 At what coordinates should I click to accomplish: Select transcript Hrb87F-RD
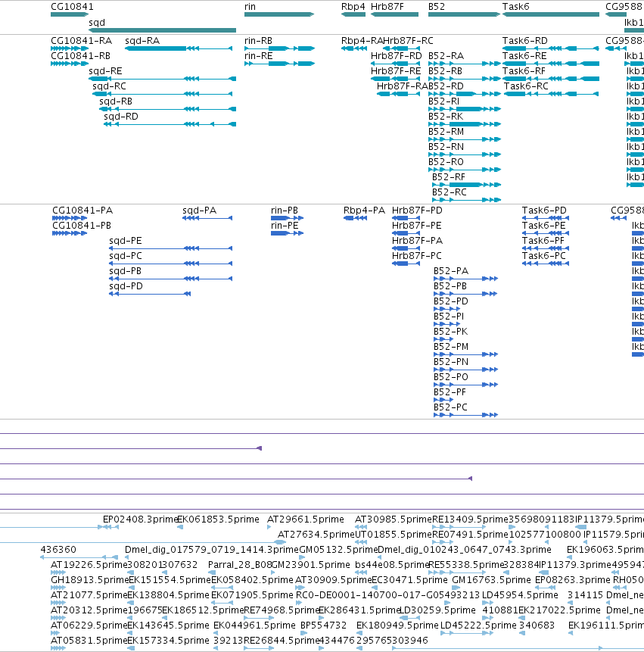coord(395,64)
